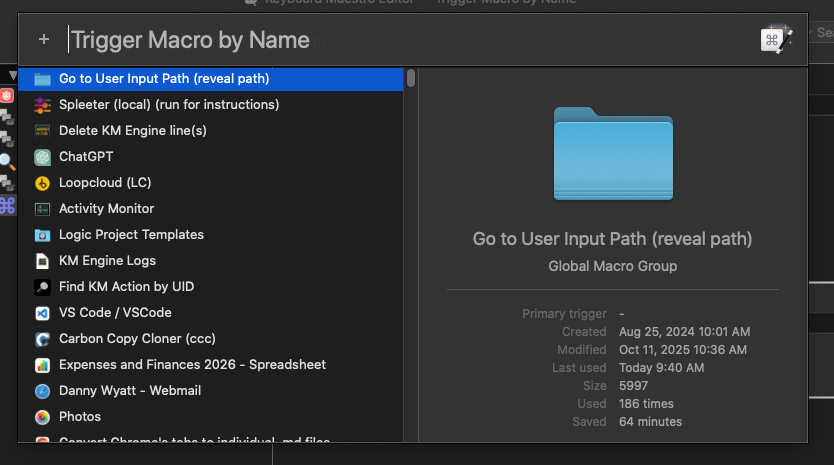Open Expenses and Finances 2026 - Spreadsheet

[192, 365]
